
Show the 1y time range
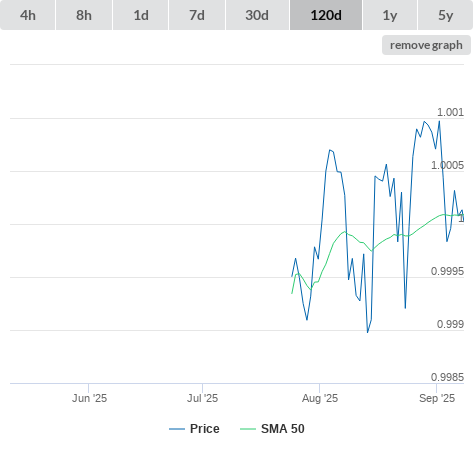coord(390,15)
